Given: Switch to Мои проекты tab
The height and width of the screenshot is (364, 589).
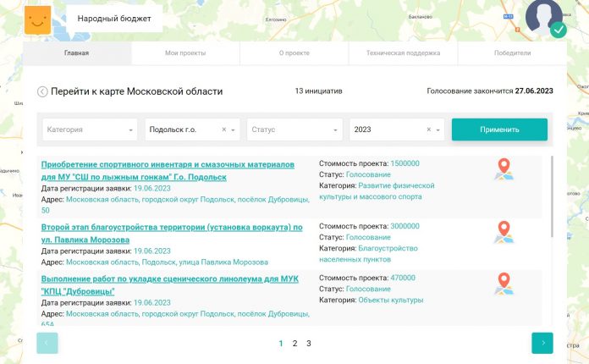Looking at the screenshot, I should coord(185,52).
